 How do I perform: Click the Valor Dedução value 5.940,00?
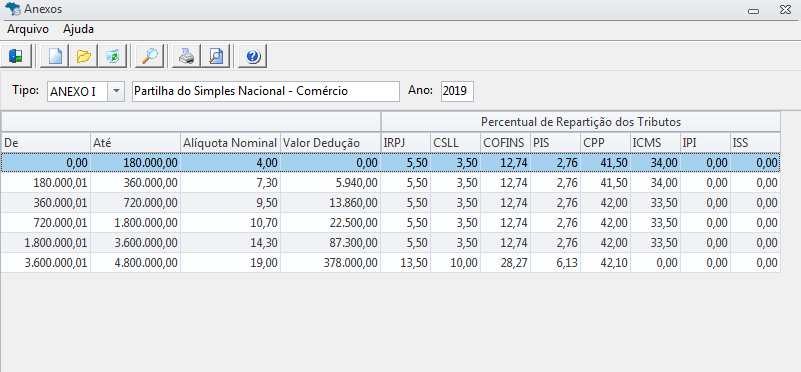[331, 183]
